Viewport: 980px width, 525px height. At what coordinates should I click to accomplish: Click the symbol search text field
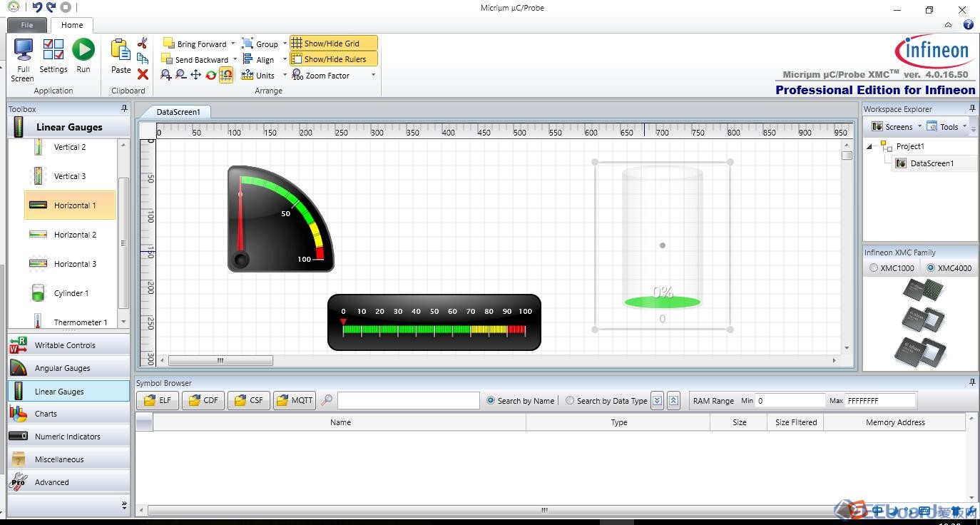tap(408, 400)
